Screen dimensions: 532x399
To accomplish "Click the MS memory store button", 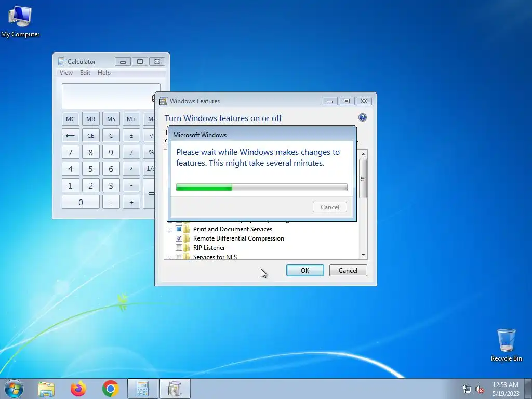I will [x=111, y=119].
